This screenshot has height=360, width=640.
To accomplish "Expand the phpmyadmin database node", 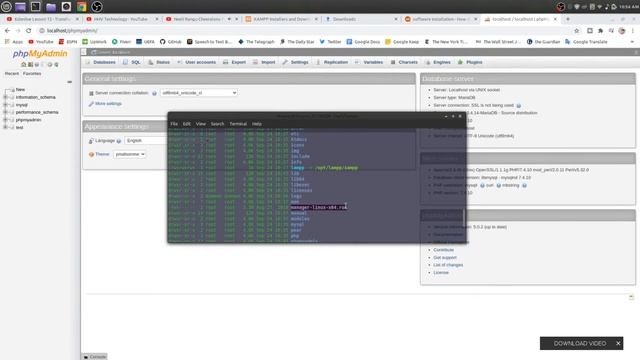I will [x=5, y=120].
